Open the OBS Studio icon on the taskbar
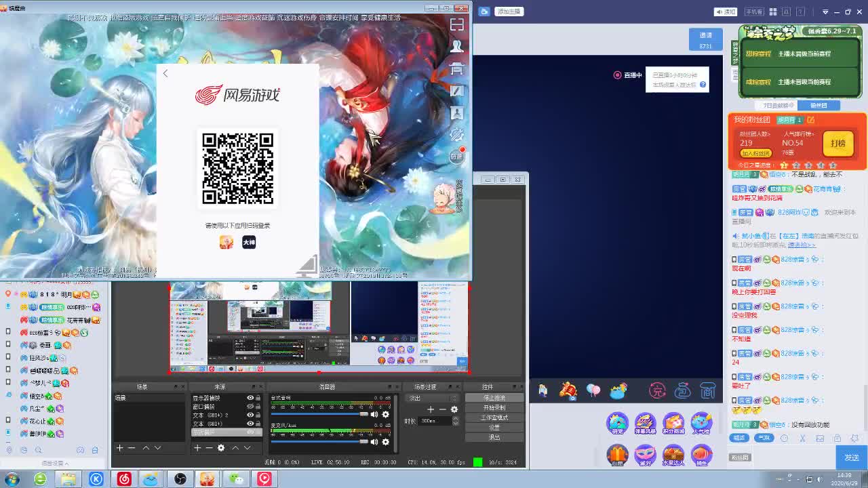Viewport: 868px width, 488px height. pyautogui.click(x=180, y=479)
